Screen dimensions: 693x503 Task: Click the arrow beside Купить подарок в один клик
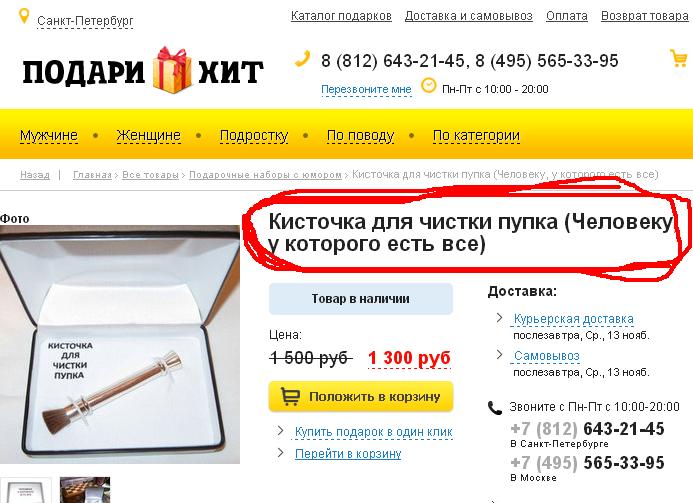(x=280, y=431)
